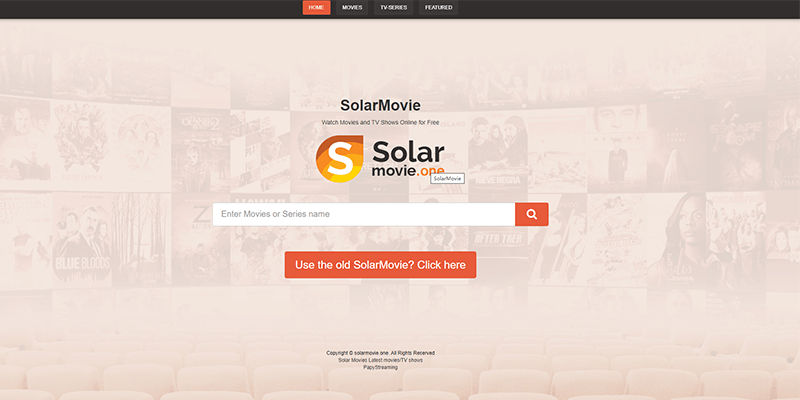This screenshot has height=400, width=800.
Task: Click the Use the old SolarMovie button
Action: click(x=380, y=265)
